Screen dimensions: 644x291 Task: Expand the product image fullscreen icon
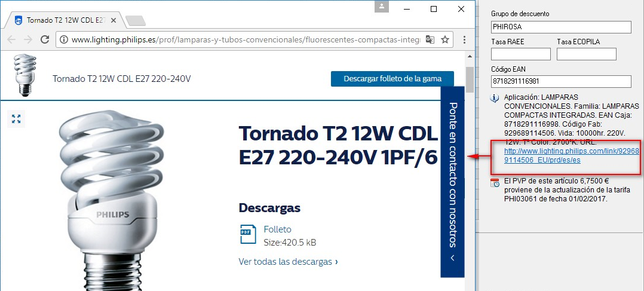pyautogui.click(x=17, y=119)
